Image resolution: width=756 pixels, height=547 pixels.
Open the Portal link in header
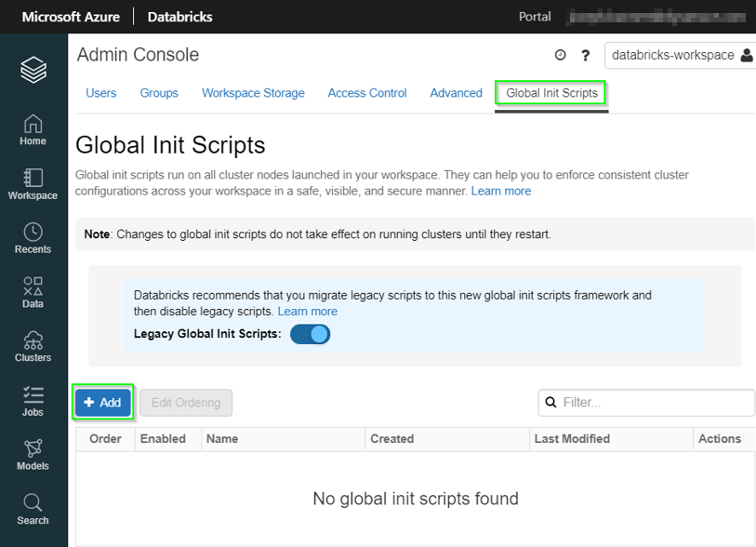pyautogui.click(x=535, y=17)
